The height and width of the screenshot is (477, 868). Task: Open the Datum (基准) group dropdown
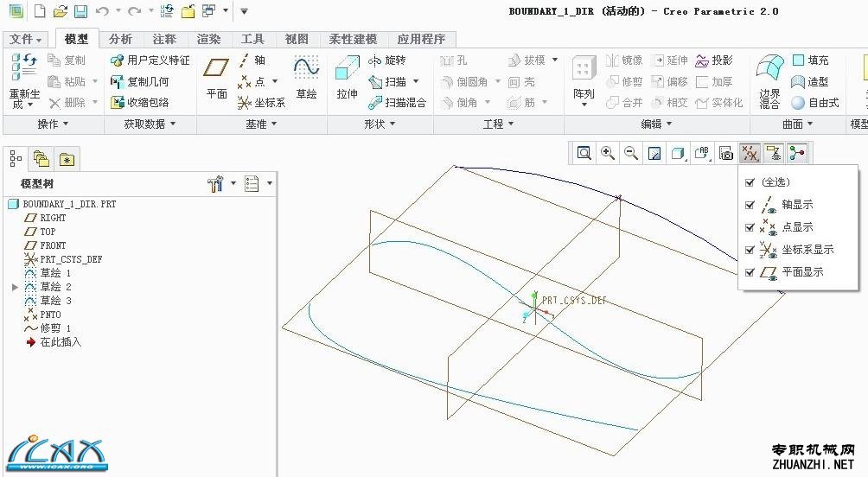(x=261, y=124)
